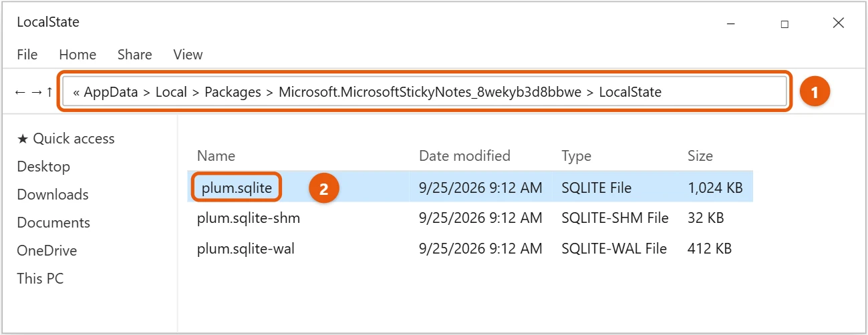This screenshot has height=335, width=868.
Task: Go forward with the right arrow
Action: (36, 92)
